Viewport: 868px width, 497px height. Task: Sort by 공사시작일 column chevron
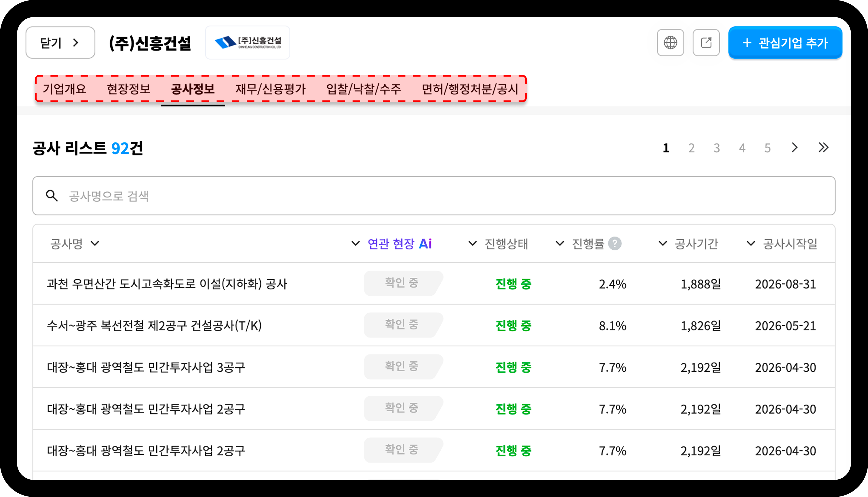pyautogui.click(x=751, y=244)
